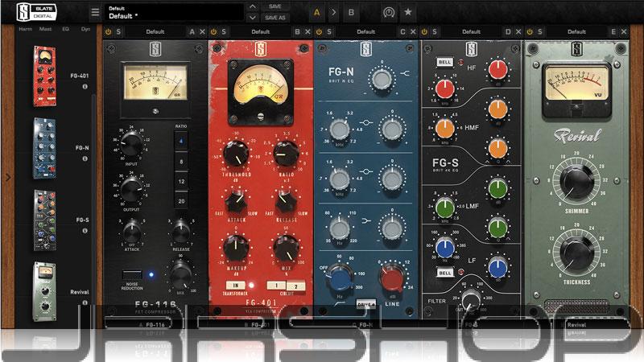Remove module in slot B
The height and width of the screenshot is (362, 644).
point(308,31)
